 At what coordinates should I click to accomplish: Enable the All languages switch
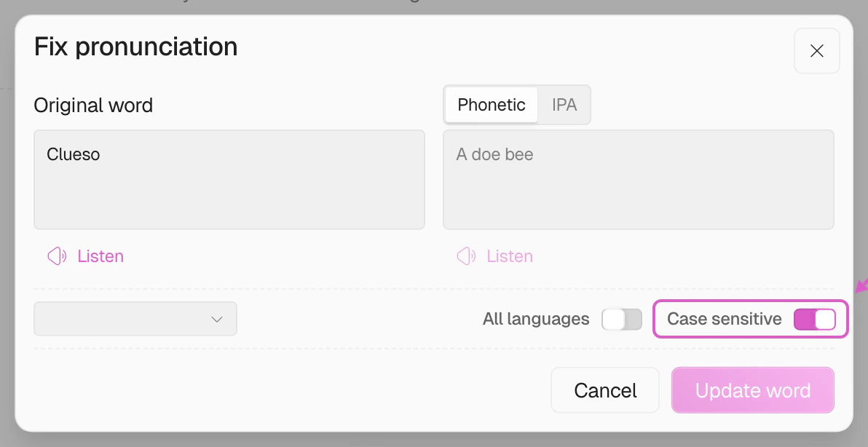[x=622, y=320]
